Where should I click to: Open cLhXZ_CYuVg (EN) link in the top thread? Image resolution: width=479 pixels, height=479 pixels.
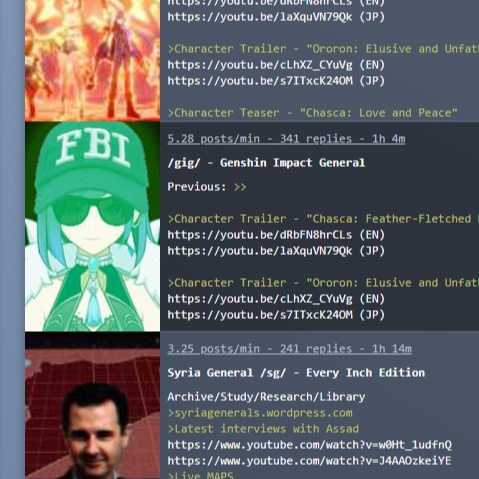point(276,65)
